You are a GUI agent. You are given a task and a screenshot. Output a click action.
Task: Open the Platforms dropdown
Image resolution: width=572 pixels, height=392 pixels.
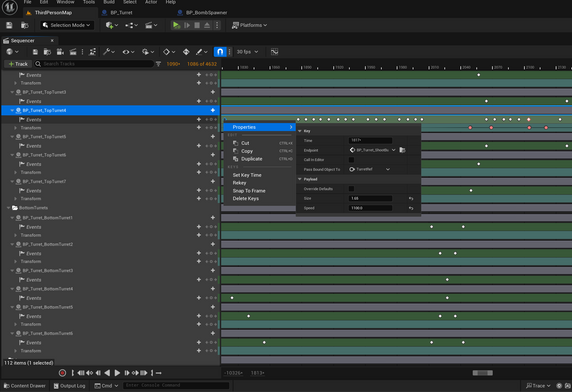pos(250,25)
